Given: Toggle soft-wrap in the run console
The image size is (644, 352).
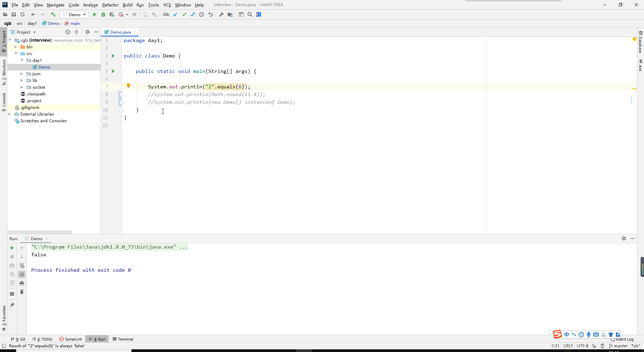Looking at the screenshot, I should pyautogui.click(x=22, y=266).
